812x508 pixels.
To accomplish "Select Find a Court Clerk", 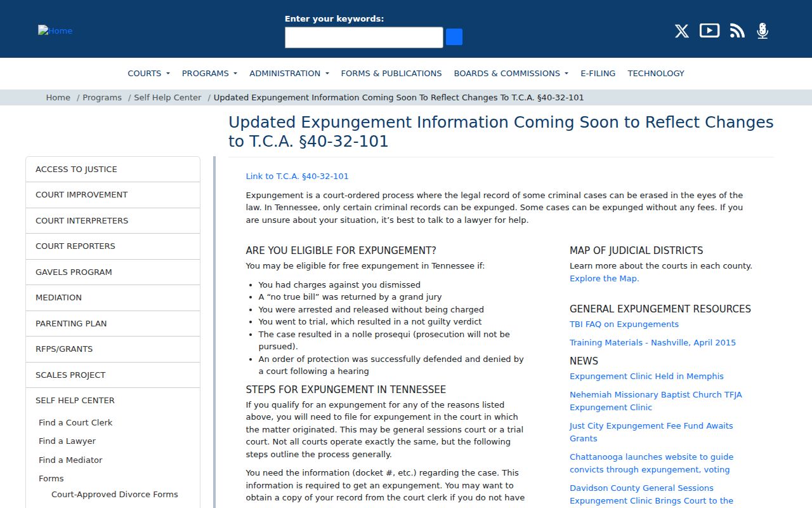I will (75, 422).
